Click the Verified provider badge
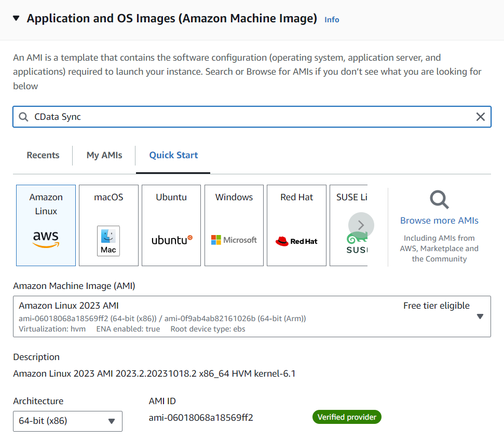Viewport: 504px width, 441px height. pos(347,417)
